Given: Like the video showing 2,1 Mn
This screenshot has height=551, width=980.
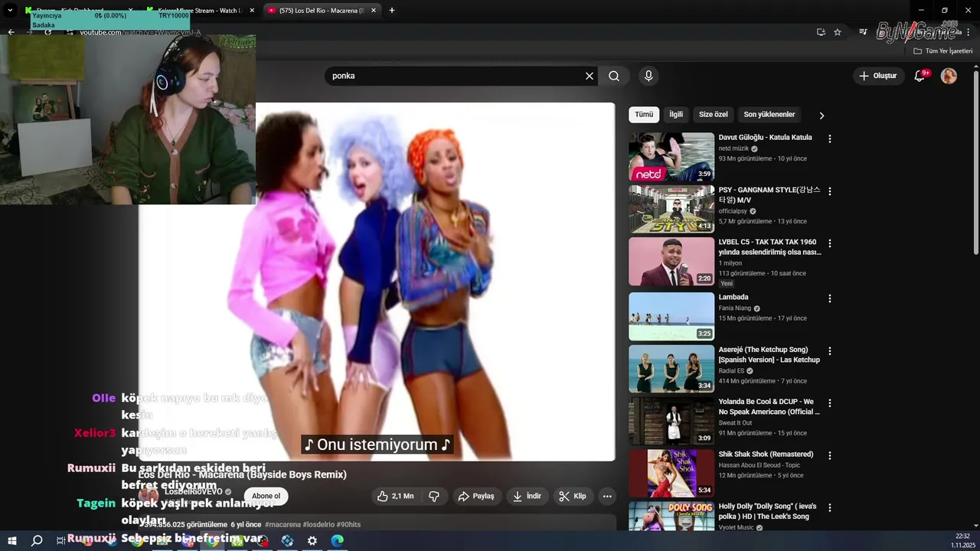Looking at the screenshot, I should (x=395, y=496).
